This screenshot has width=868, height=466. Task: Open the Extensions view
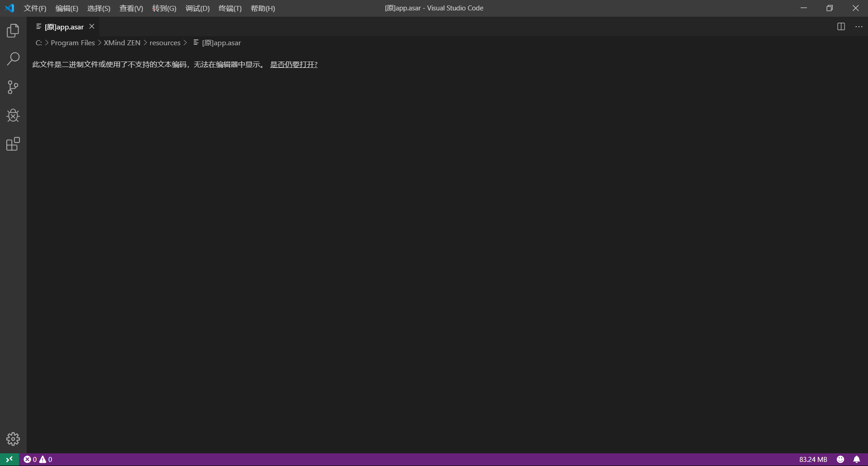coord(13,144)
